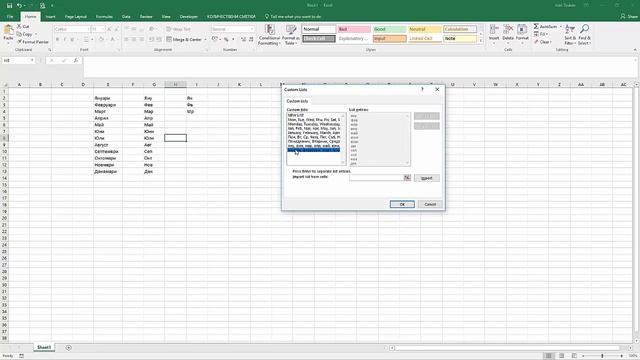Screen dimensions: 640x360
Task: Open Sort & Filter menu
Action: 569,35
